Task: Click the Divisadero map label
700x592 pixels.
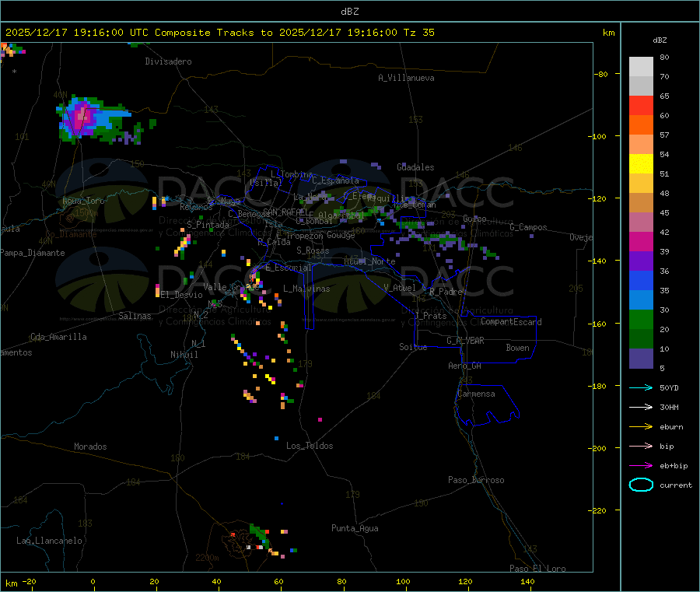Action: (168, 61)
